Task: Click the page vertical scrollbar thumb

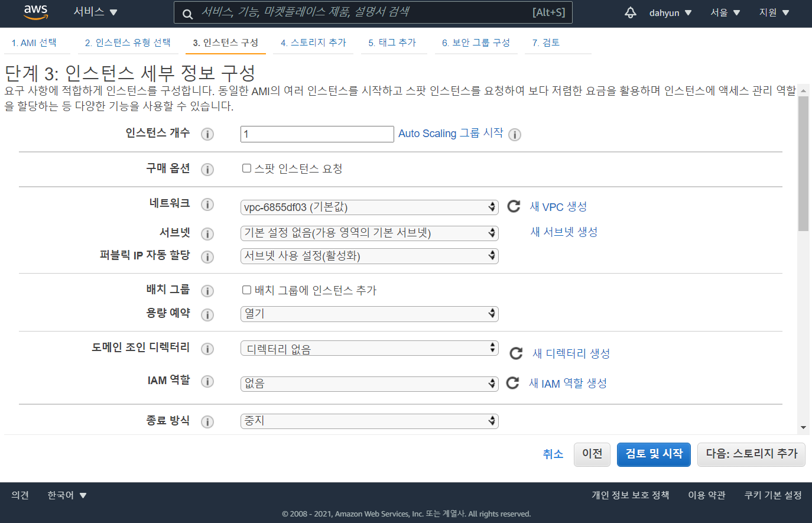Action: coord(803,164)
